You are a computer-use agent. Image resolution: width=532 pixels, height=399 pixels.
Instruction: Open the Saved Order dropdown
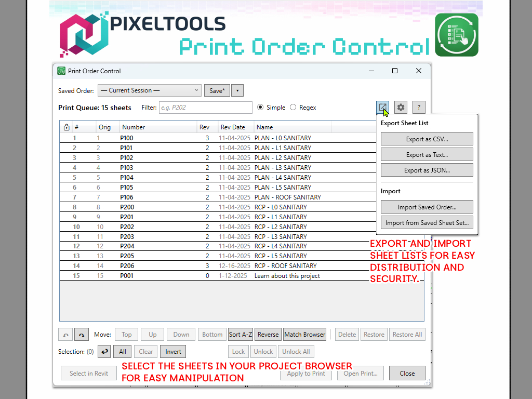149,90
